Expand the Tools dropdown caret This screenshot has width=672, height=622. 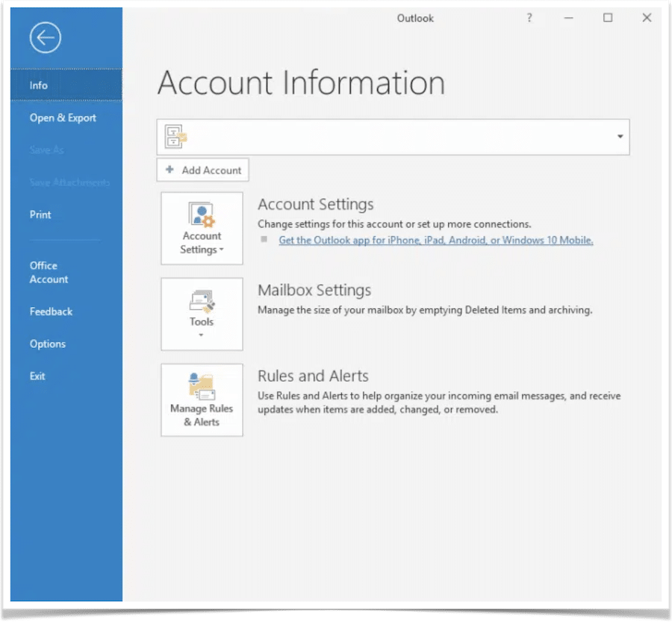coord(202,335)
